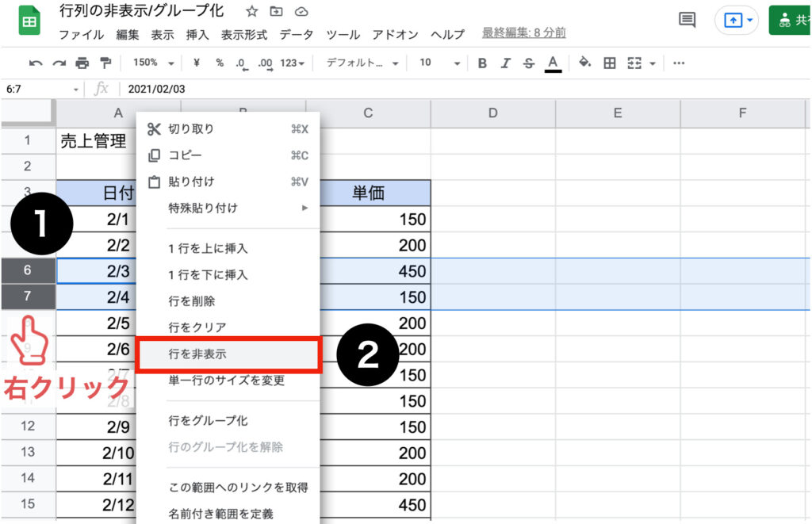Choose 切り取り in the context menu
Viewport: 812px width, 524px height.
[x=228, y=129]
